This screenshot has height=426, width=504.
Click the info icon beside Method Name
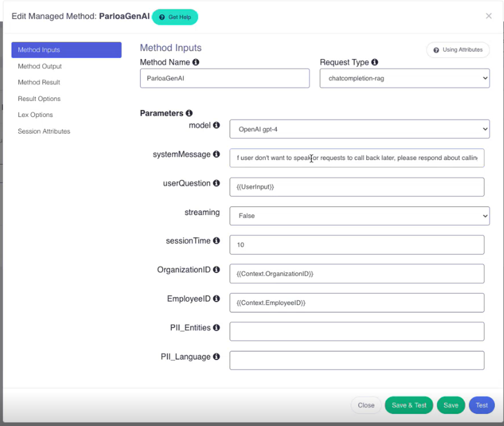[x=196, y=62]
